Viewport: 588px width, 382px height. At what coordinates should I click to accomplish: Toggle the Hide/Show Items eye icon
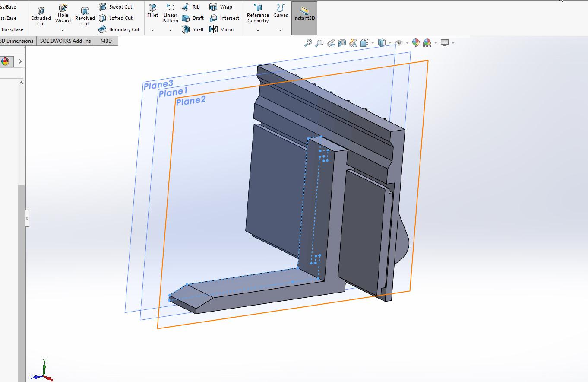[399, 43]
